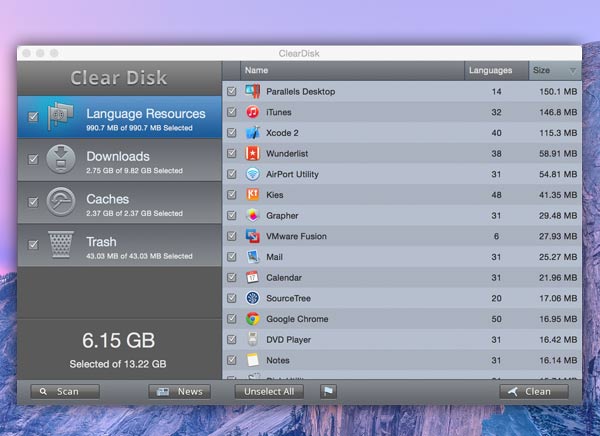Select the Language Resources category label
Screen dimensions: 600x436
point(146,114)
